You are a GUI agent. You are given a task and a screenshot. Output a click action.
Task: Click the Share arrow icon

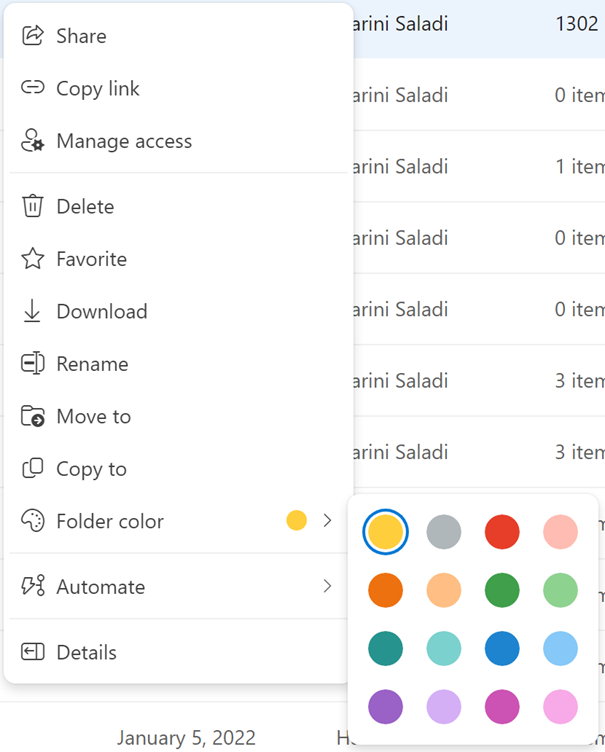pos(33,36)
